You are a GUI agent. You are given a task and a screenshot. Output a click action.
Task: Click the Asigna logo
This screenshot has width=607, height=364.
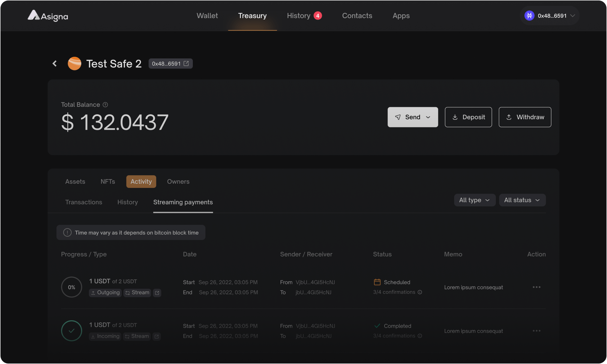[48, 16]
